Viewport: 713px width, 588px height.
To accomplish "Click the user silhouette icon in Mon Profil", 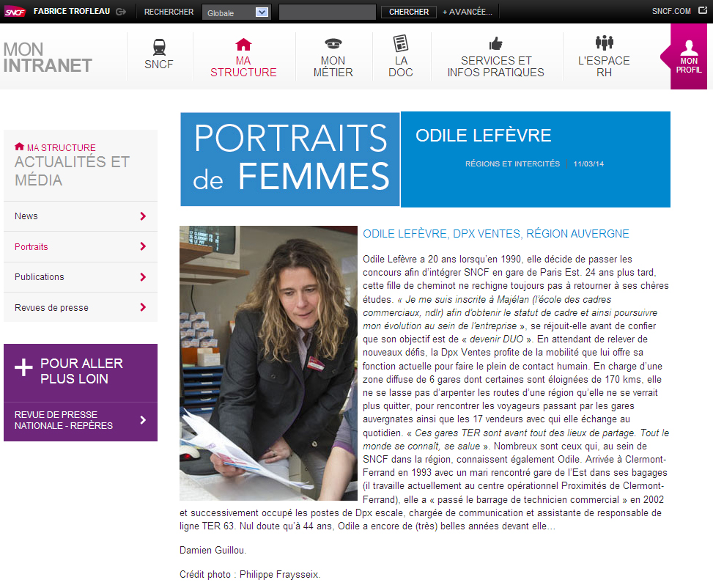I will pyautogui.click(x=689, y=48).
